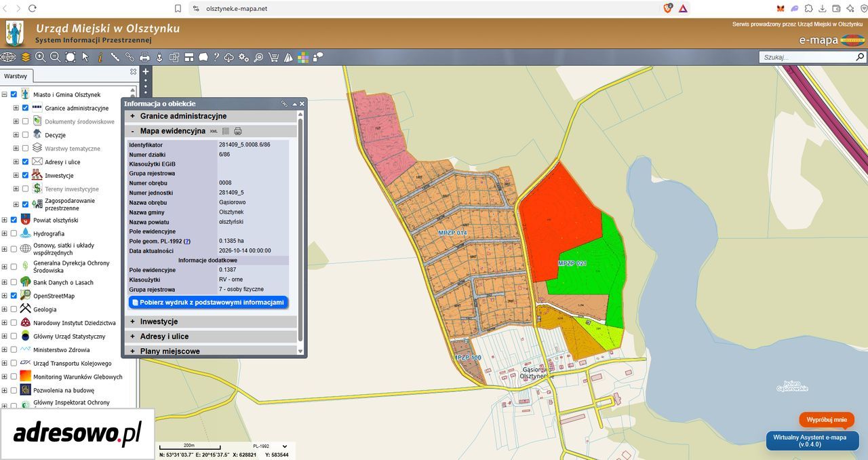Click the cloud download icon

229,57
